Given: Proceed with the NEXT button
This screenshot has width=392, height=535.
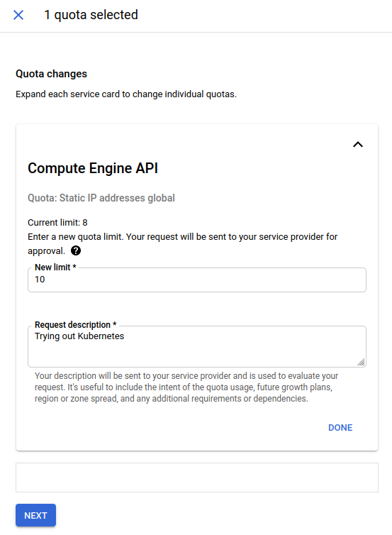Looking at the screenshot, I should click(35, 515).
